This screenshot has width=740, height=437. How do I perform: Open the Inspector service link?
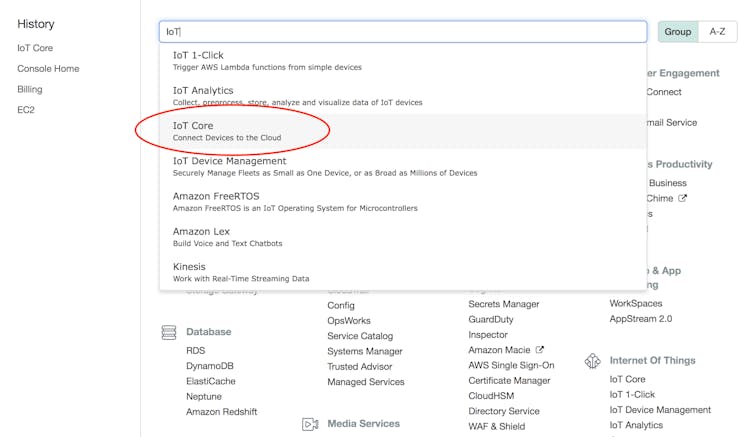click(x=488, y=335)
